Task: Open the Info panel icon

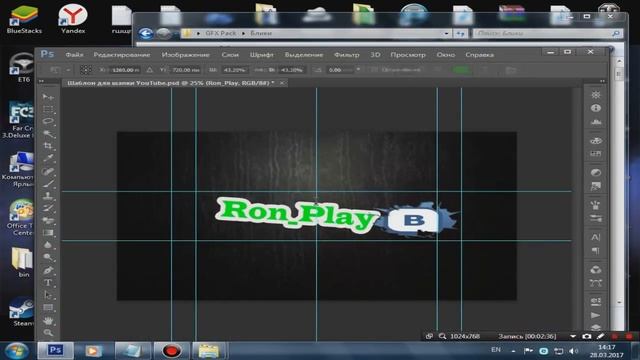Action: coord(596,108)
